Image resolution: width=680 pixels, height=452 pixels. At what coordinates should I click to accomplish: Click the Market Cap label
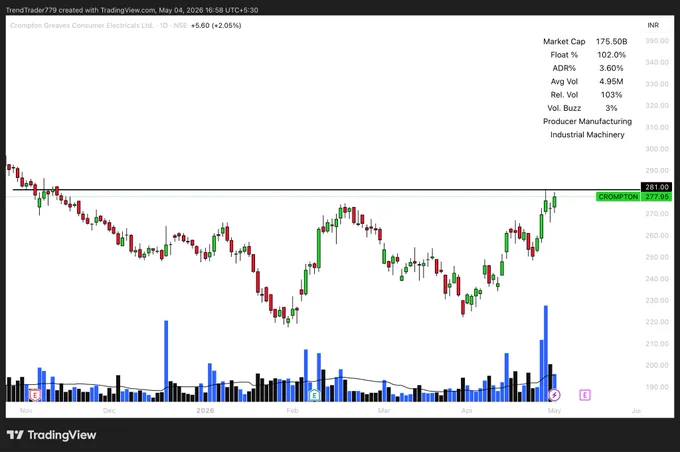click(564, 42)
